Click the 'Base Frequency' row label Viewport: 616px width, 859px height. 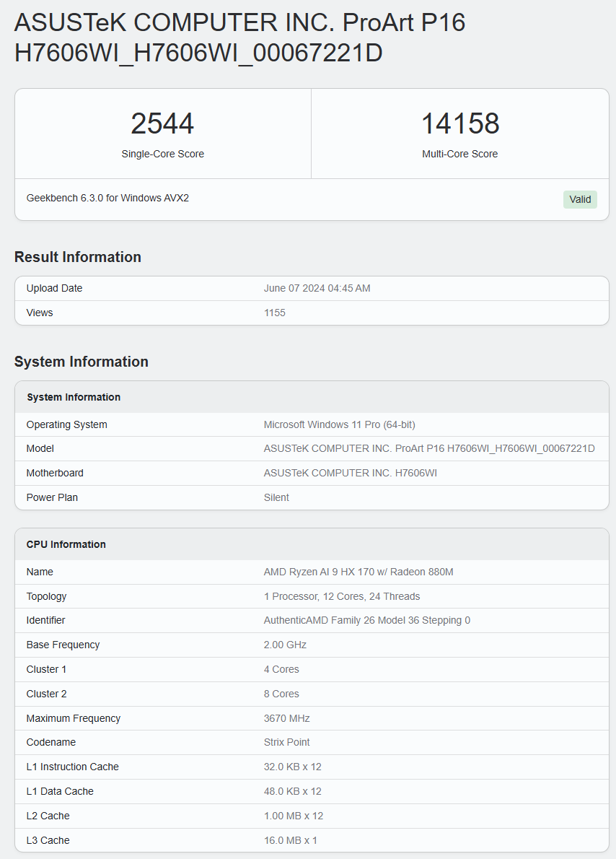pos(63,645)
